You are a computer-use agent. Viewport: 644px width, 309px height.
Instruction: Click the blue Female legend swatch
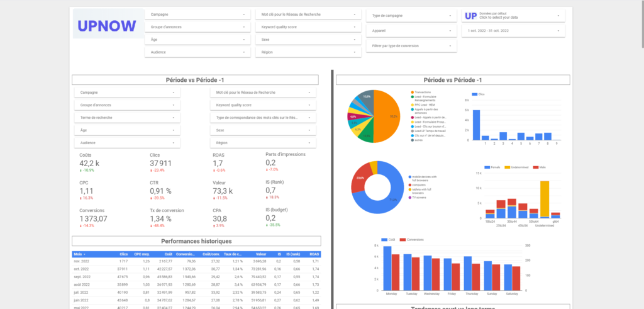(487, 167)
